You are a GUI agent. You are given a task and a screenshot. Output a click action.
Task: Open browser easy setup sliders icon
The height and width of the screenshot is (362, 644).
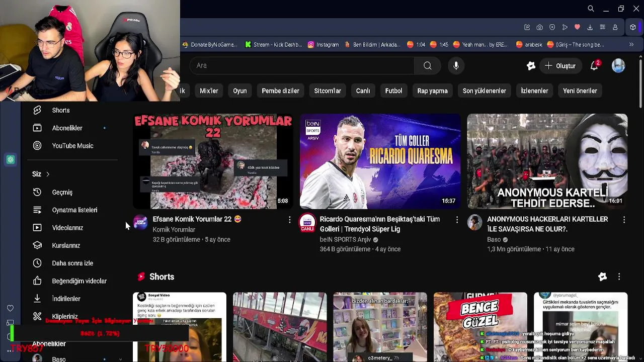[x=602, y=27]
